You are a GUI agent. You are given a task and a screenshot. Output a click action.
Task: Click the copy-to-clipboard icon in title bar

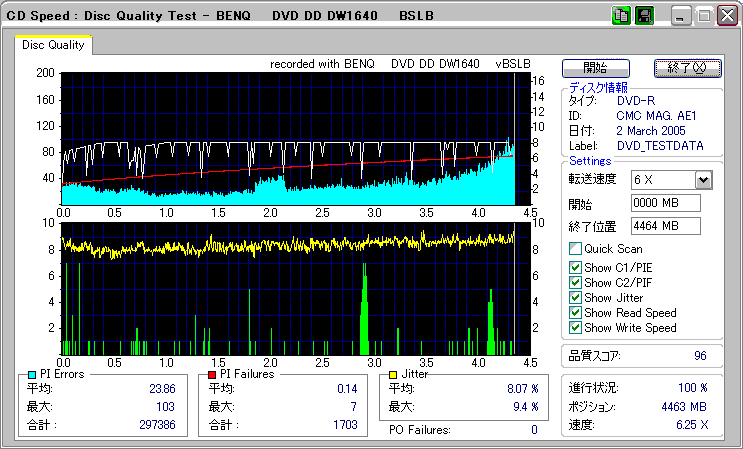tap(620, 16)
